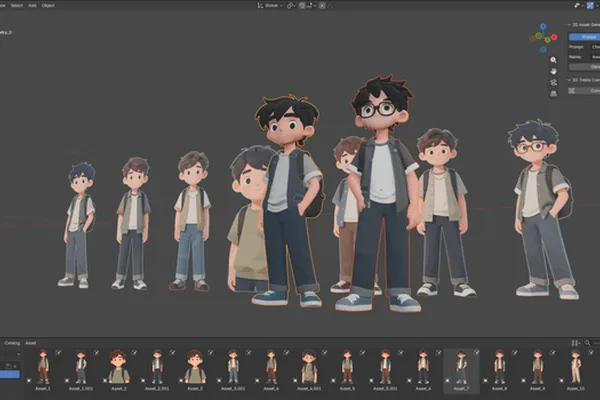This screenshot has height=400, width=600.
Task: Toggle the checkbox beside Asset_2 thumbnail
Action: (x=105, y=380)
